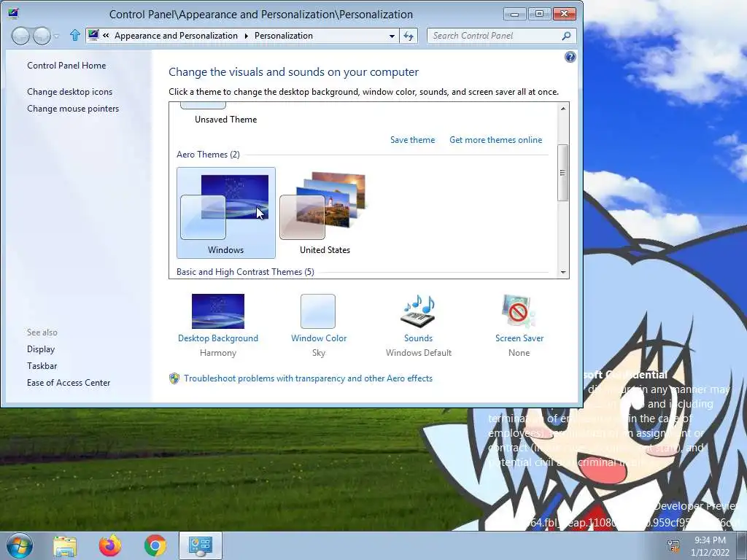
Task: Click the Back navigation button
Action: 20,36
